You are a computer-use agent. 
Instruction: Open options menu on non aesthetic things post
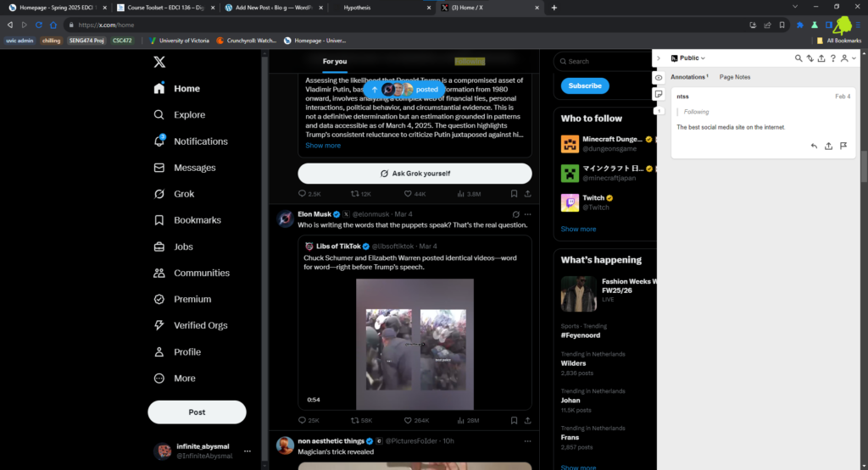point(527,441)
